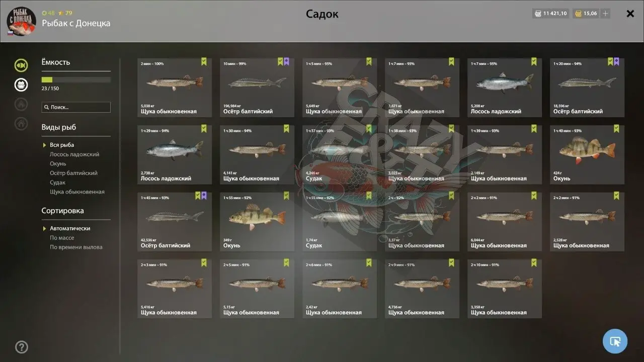Click the purple trophy ribbon on 196,984 kg sturgeon
Screen dimensions: 644x362
pyautogui.click(x=286, y=61)
